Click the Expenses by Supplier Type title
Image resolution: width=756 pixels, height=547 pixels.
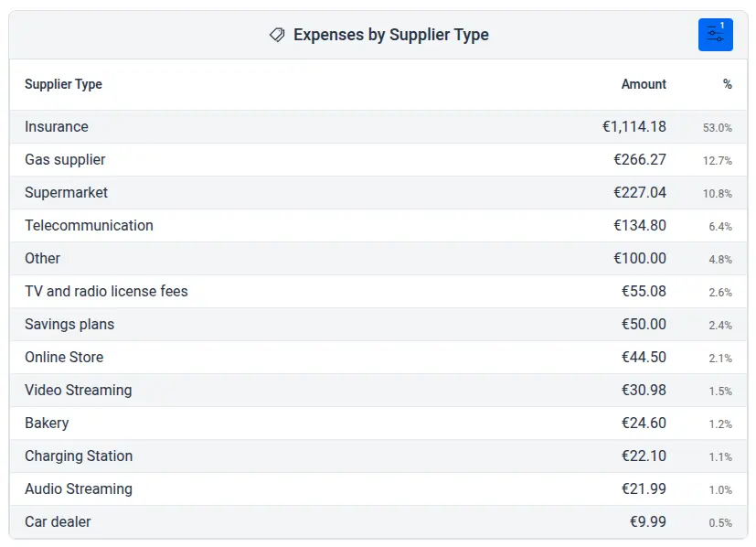(390, 35)
